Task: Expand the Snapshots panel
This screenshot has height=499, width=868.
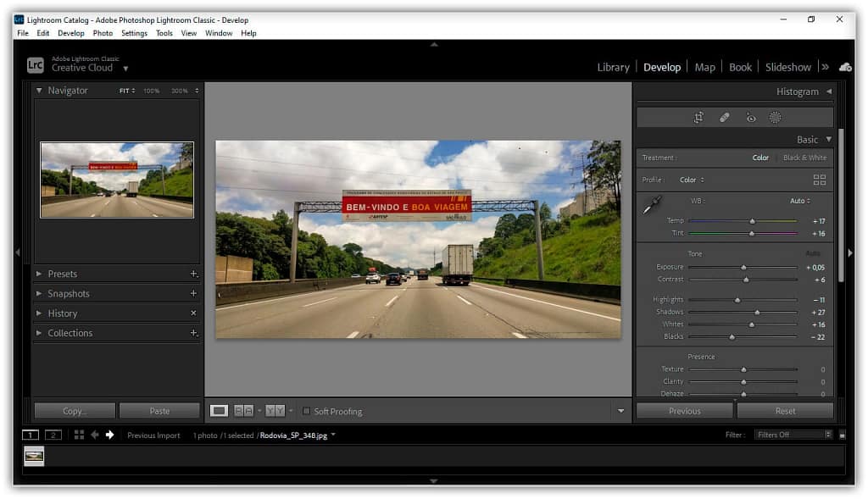Action: 39,293
